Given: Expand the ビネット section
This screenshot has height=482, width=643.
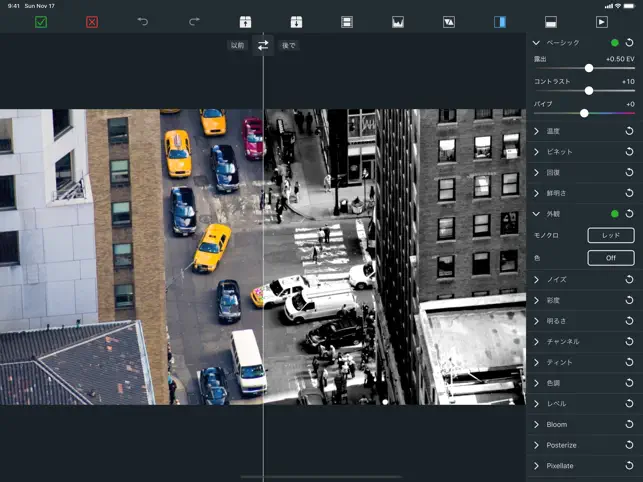Looking at the screenshot, I should point(537,152).
